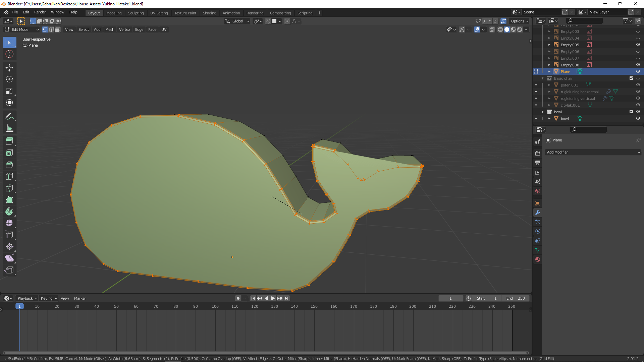
Task: Switch to face select mode
Action: tap(58, 29)
